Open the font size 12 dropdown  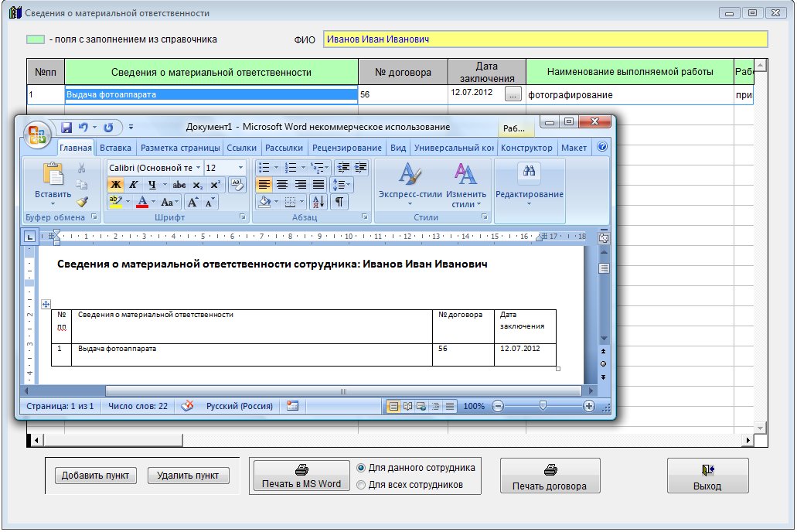tap(240, 168)
